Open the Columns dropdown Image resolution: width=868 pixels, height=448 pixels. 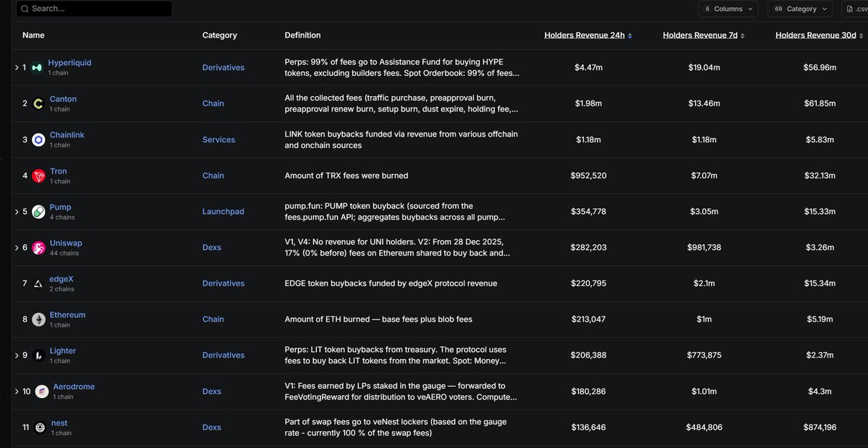[728, 9]
